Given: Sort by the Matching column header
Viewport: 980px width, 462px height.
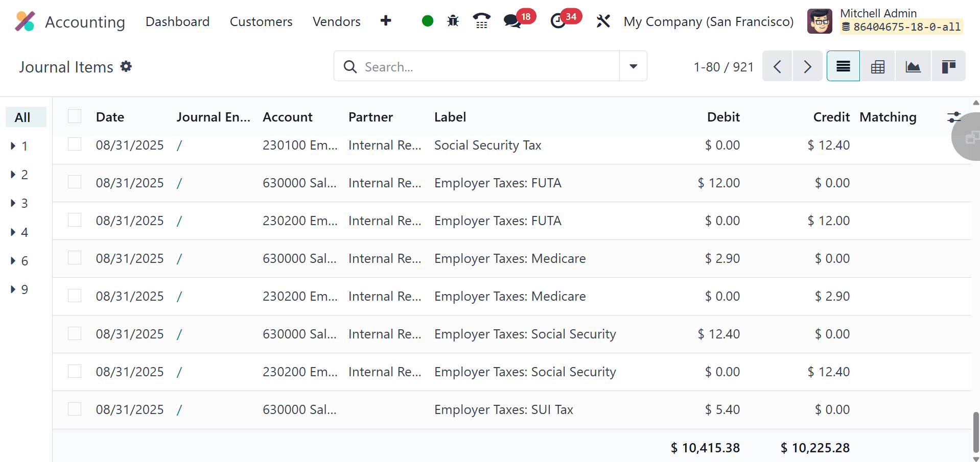Looking at the screenshot, I should (x=888, y=117).
